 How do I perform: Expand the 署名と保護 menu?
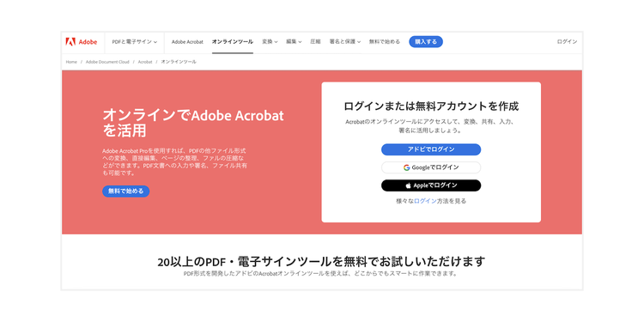pyautogui.click(x=345, y=42)
